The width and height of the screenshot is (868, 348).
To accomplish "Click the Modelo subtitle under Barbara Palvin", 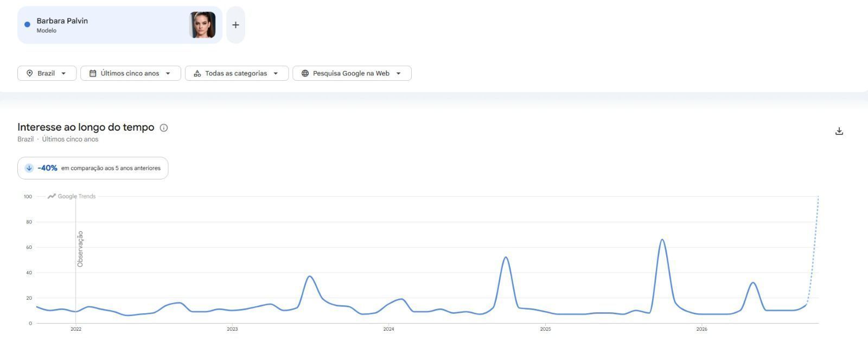I will pyautogui.click(x=47, y=30).
